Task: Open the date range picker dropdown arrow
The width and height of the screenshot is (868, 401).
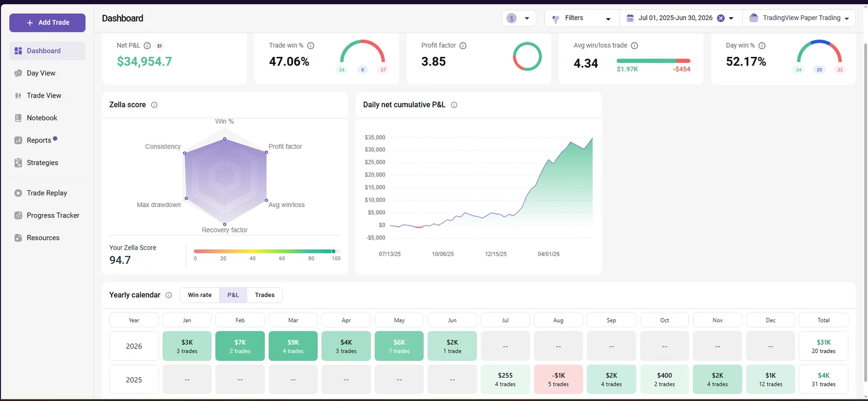Action: click(x=731, y=18)
